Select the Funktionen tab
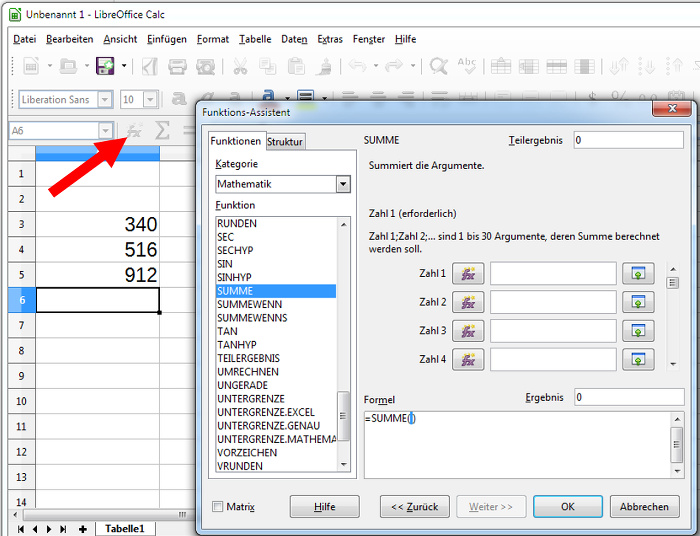700x536 pixels. (x=236, y=141)
